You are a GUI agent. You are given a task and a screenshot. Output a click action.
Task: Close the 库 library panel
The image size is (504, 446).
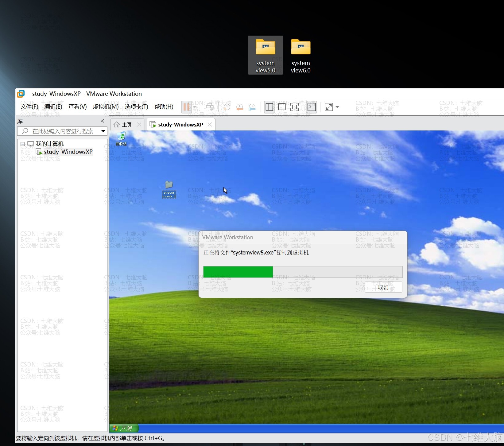pos(103,121)
